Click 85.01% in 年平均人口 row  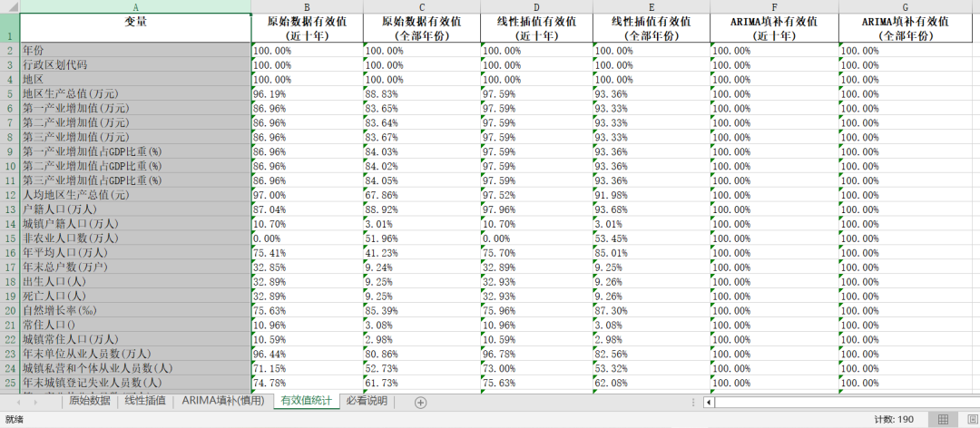click(652, 252)
